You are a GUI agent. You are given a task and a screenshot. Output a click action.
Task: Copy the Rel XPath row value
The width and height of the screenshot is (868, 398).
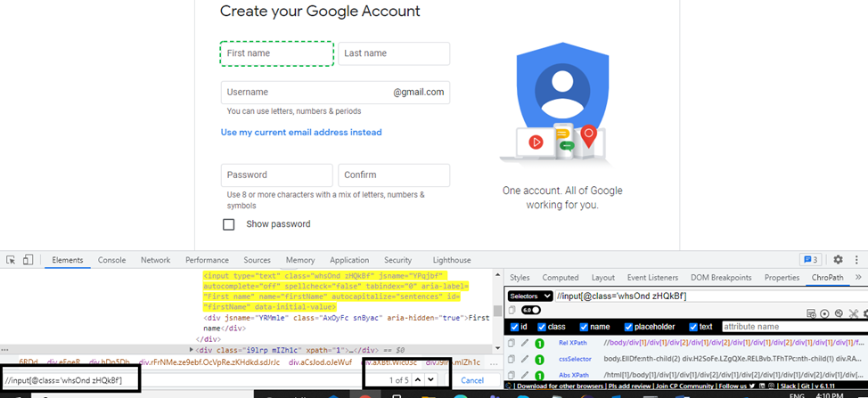point(512,344)
